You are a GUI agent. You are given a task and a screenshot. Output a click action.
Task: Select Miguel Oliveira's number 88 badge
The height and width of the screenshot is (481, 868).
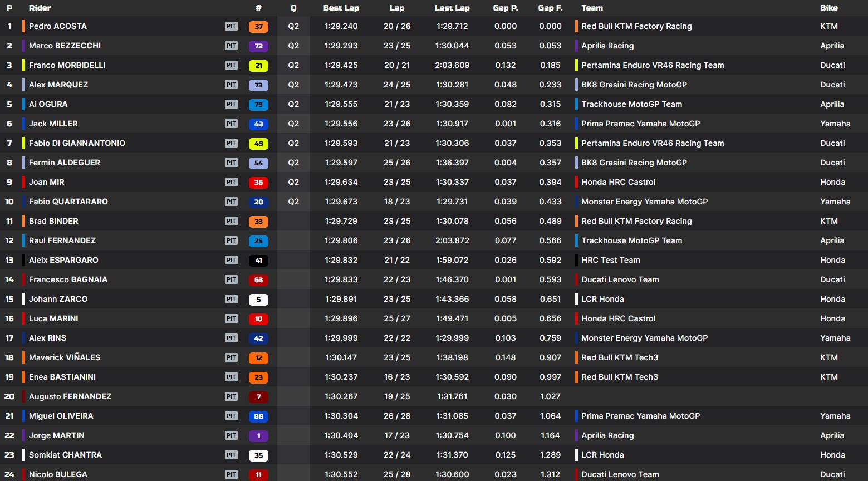pos(258,416)
